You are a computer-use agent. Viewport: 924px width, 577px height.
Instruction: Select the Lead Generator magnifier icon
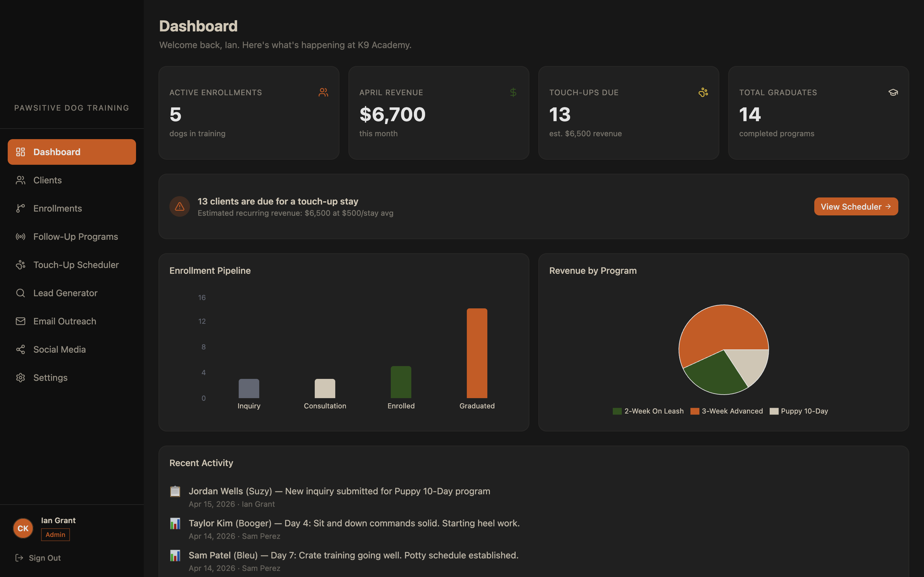(21, 293)
